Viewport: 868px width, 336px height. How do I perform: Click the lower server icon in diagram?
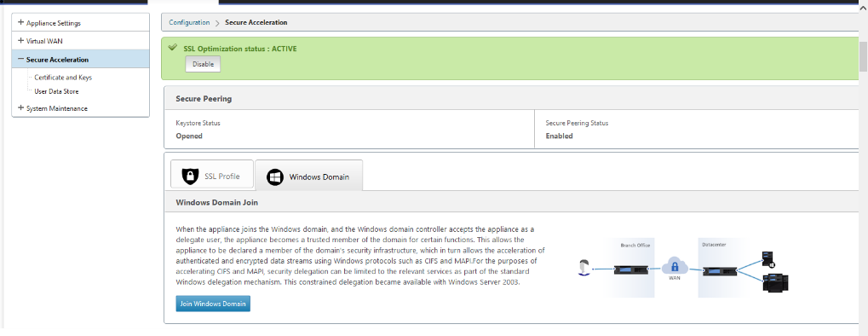click(x=775, y=283)
